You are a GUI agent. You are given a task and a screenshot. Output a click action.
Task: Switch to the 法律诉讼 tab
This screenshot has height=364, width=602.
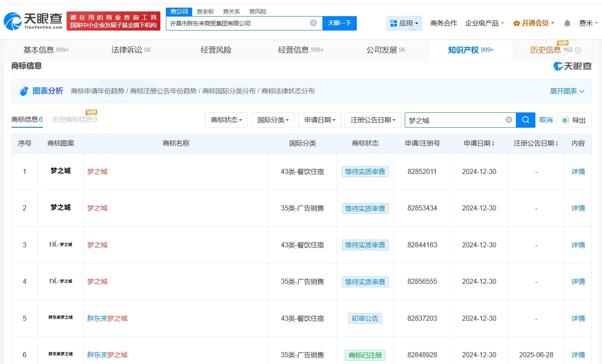[x=127, y=50]
